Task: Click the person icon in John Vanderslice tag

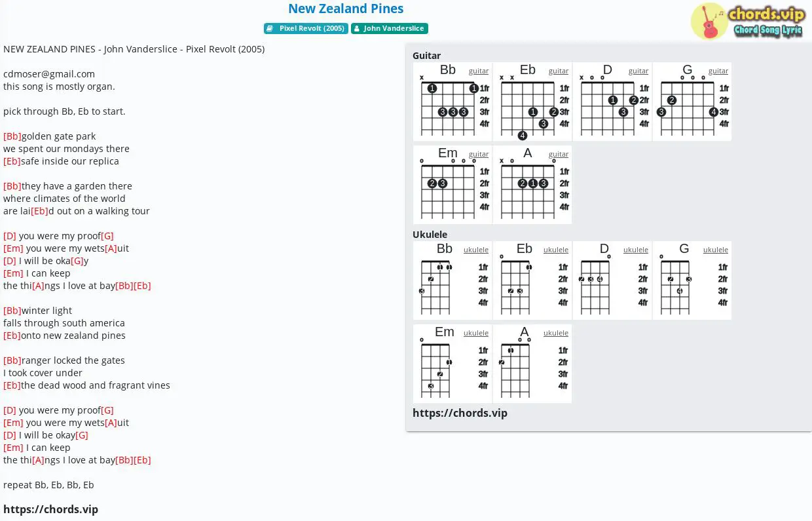Action: coord(357,29)
